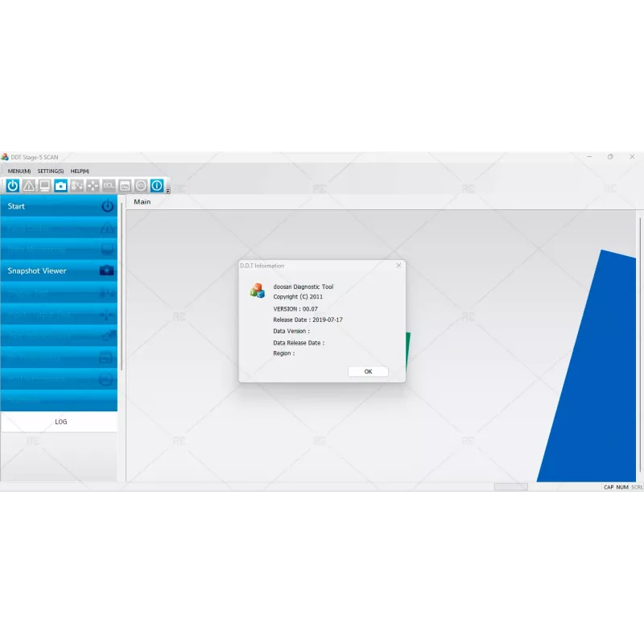This screenshot has width=644, height=644.
Task: Switch to the Main tab
Action: tap(142, 201)
